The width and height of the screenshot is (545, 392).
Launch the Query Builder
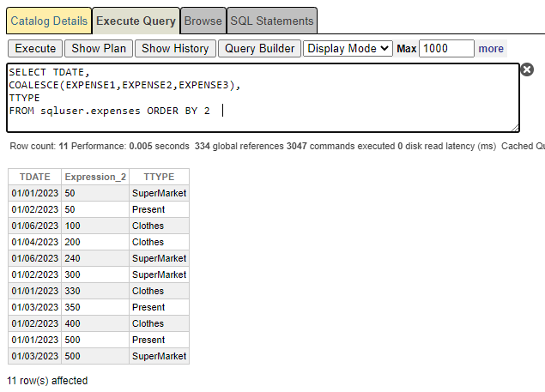pos(258,49)
